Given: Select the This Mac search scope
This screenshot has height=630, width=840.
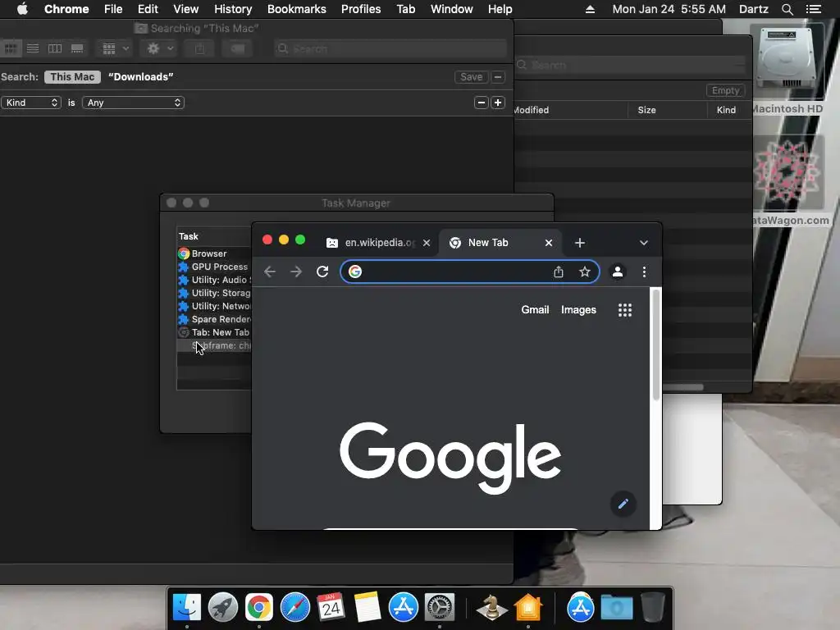Looking at the screenshot, I should point(72,76).
